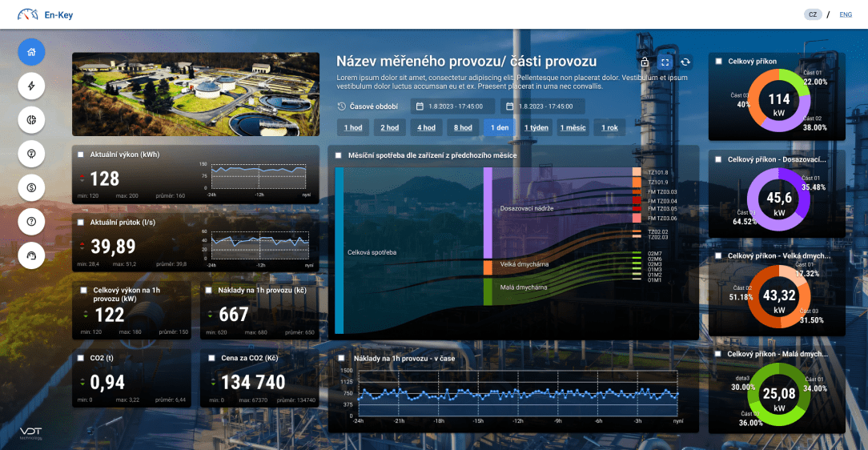Select CZ language button
The height and width of the screenshot is (450, 868).
(813, 14)
